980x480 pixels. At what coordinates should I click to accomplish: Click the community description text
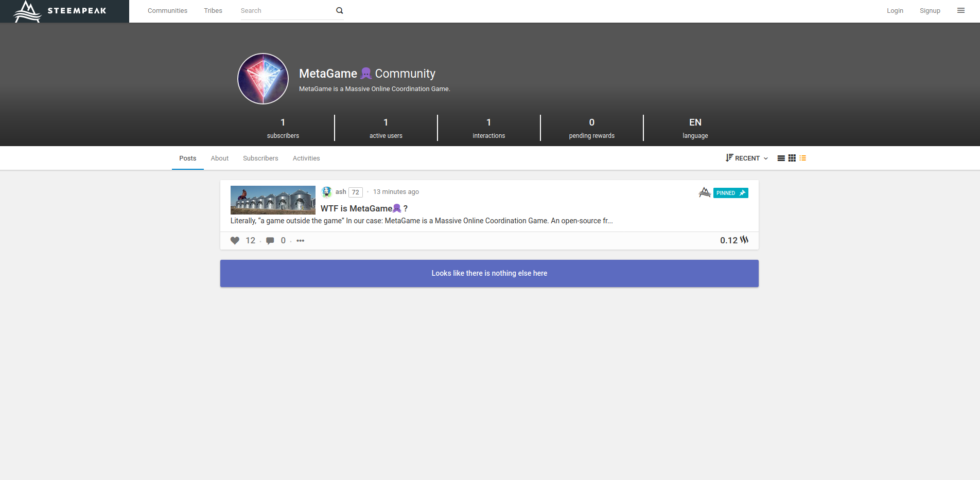point(375,88)
